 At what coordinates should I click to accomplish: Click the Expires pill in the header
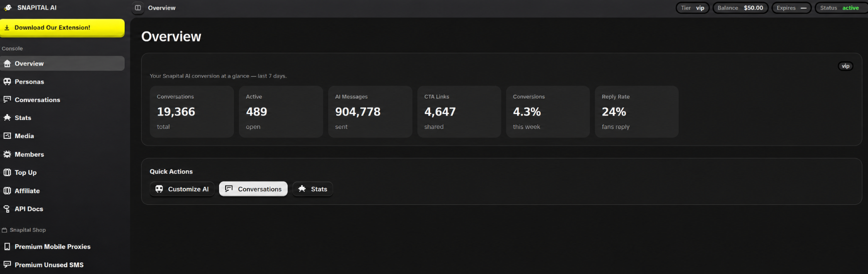(791, 8)
